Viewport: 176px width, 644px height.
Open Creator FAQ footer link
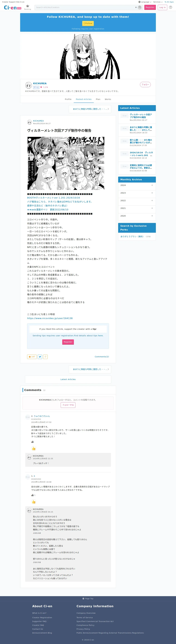tap(38, 625)
